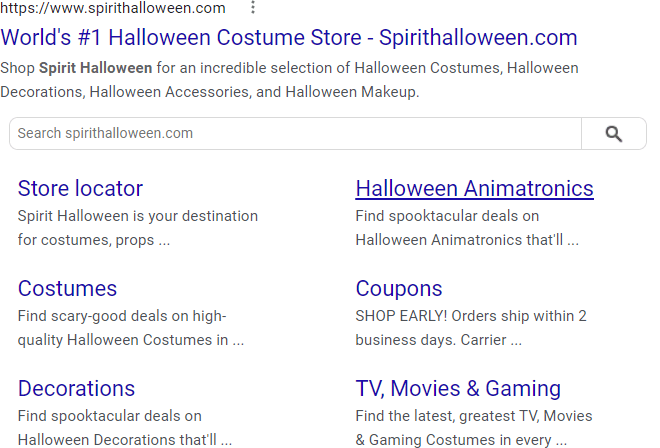Click the Halloween Animatronics description snippet

pyautogui.click(x=466, y=228)
